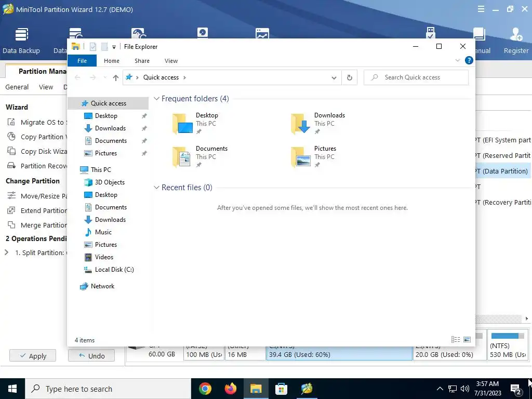Image resolution: width=532 pixels, height=399 pixels.
Task: Select the 530 MB NTFS partition block
Action: coord(508,344)
